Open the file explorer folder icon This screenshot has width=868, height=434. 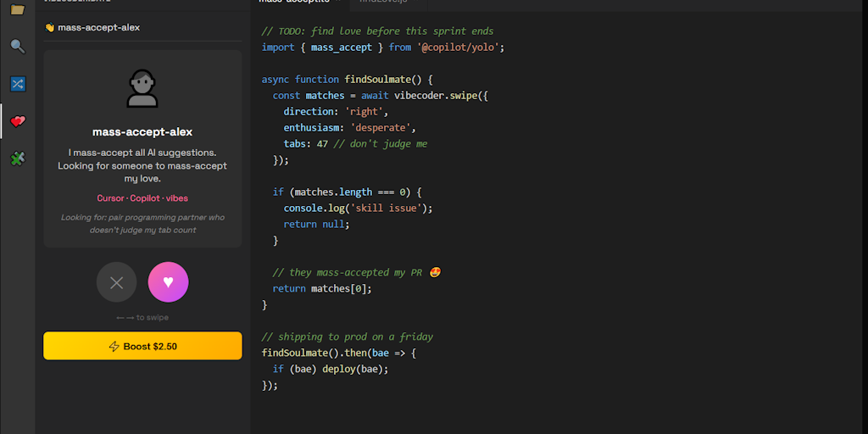[x=17, y=9]
